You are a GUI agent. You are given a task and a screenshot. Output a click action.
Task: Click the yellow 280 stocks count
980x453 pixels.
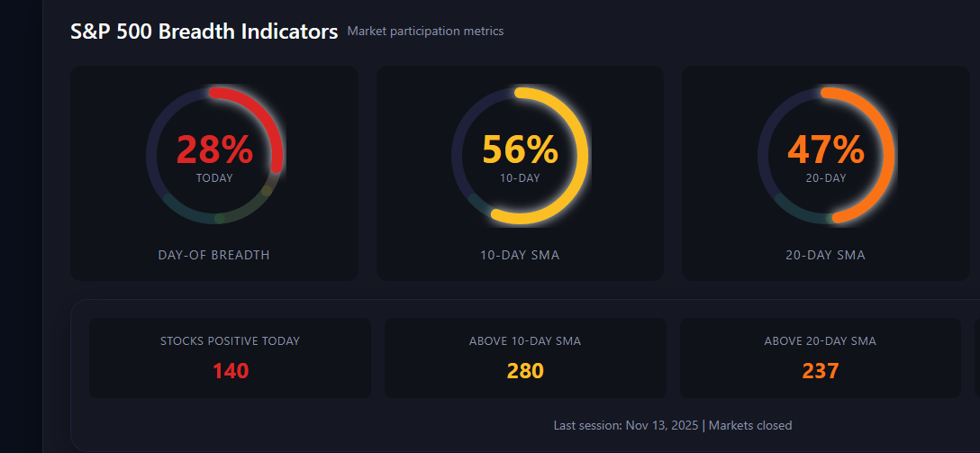click(x=525, y=371)
